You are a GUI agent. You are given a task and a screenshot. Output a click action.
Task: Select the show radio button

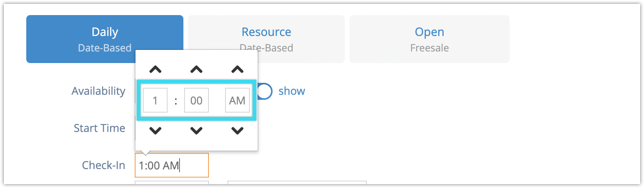pyautogui.click(x=265, y=91)
